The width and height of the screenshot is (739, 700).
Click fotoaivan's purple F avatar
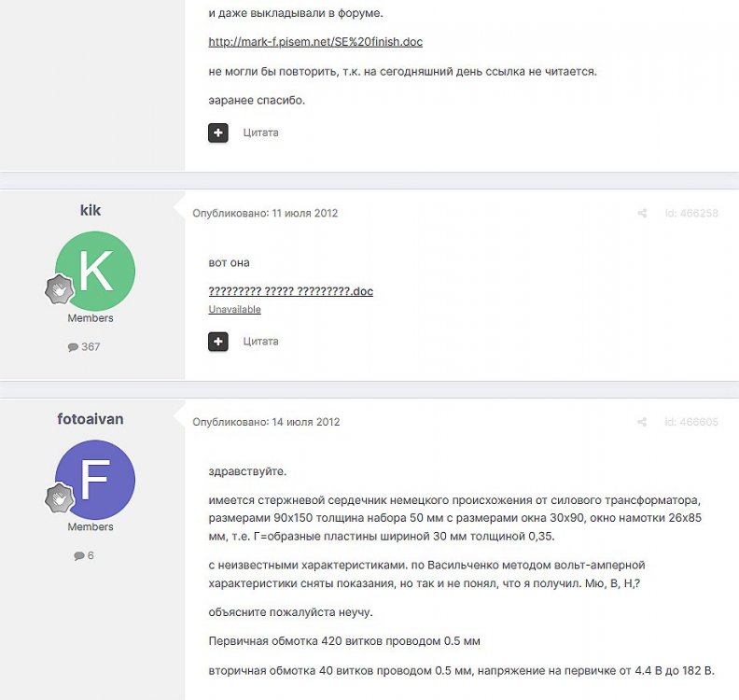95,480
